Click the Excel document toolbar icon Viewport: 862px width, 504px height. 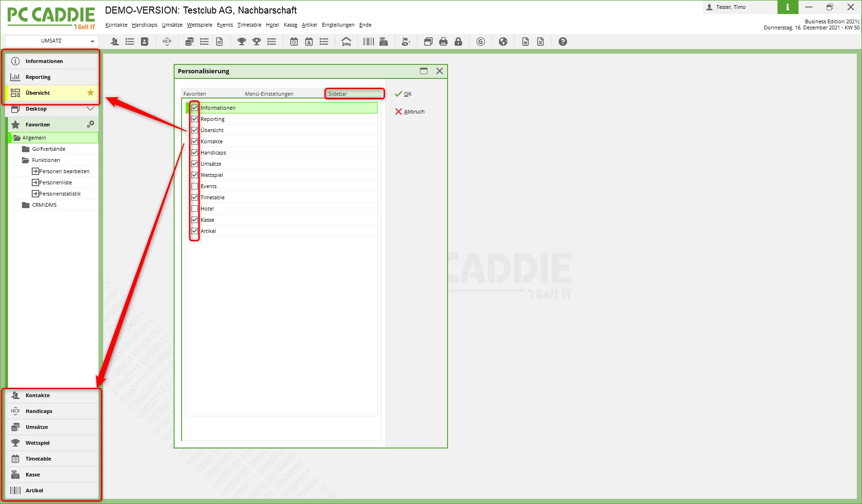[540, 42]
